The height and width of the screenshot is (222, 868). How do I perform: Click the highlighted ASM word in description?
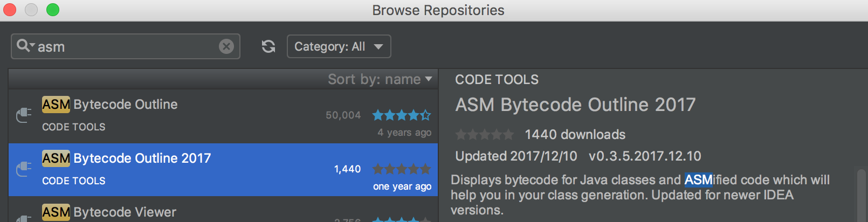[x=698, y=179]
